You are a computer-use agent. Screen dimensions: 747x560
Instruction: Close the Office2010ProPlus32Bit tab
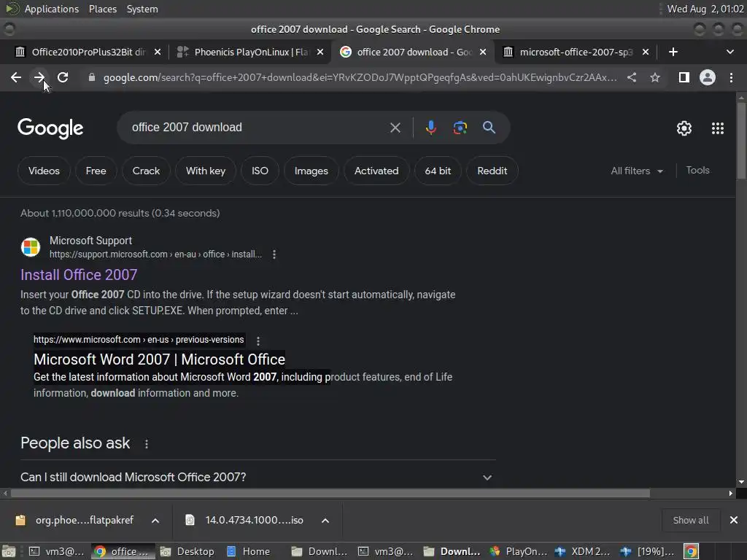point(158,52)
